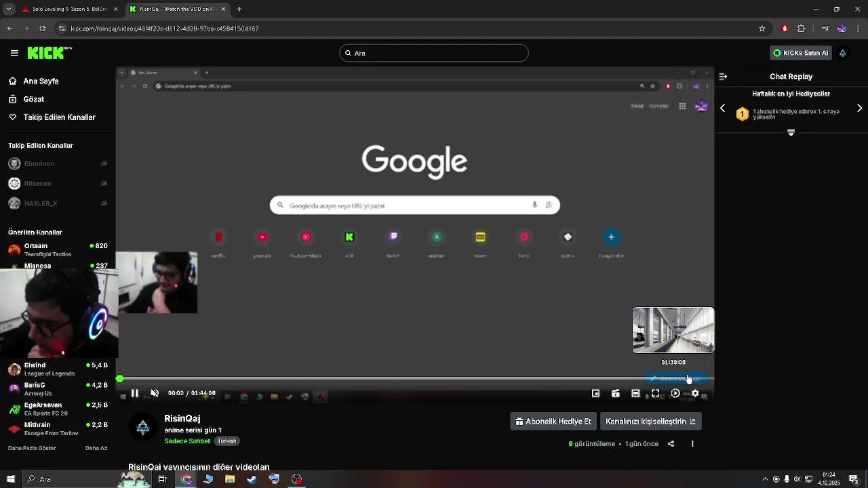Open Ana Sayfa in the sidebar
This screenshot has height=488, width=868.
pos(58,81)
